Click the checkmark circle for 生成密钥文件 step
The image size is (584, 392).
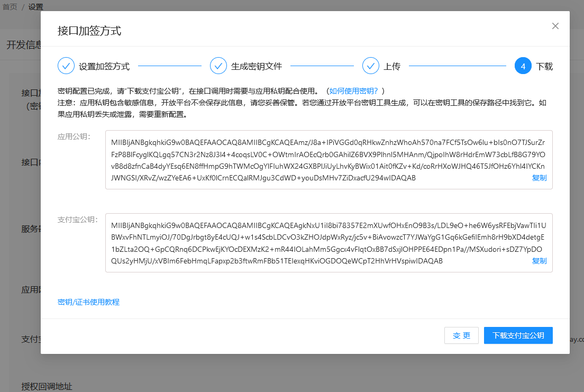[x=218, y=66]
